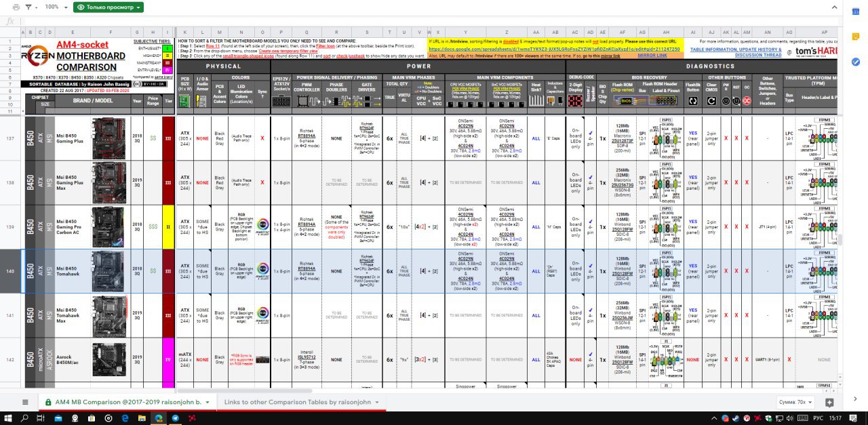
Task: Click the Msi B450 Tomahawk motherboard image
Action: click(108, 271)
